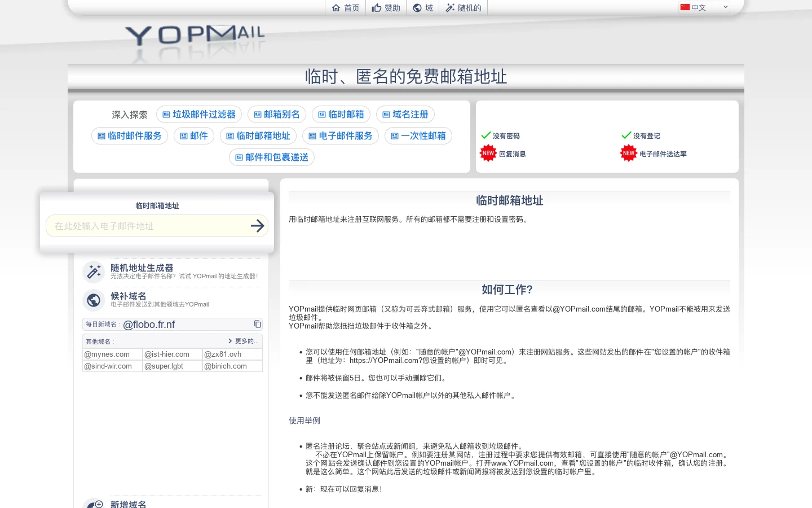The image size is (812, 508).
Task: Click the arrow to check inbox
Action: (258, 226)
